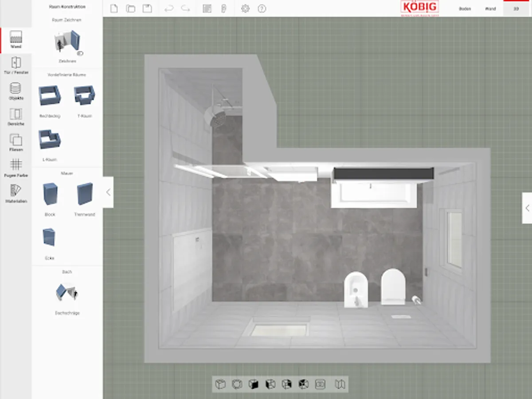Click the Dach section heading
The width and height of the screenshot is (532, 399).
67,272
